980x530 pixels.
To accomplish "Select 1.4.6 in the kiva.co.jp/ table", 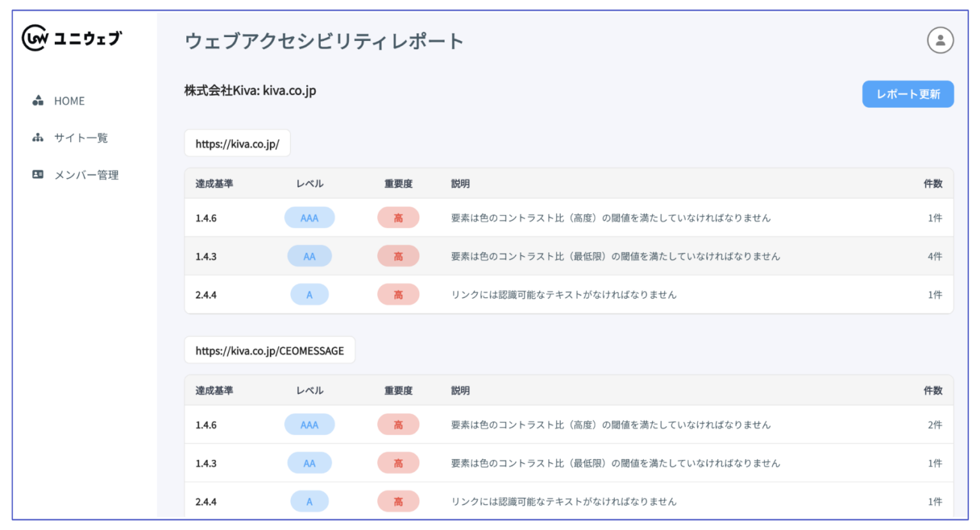I will pos(206,218).
